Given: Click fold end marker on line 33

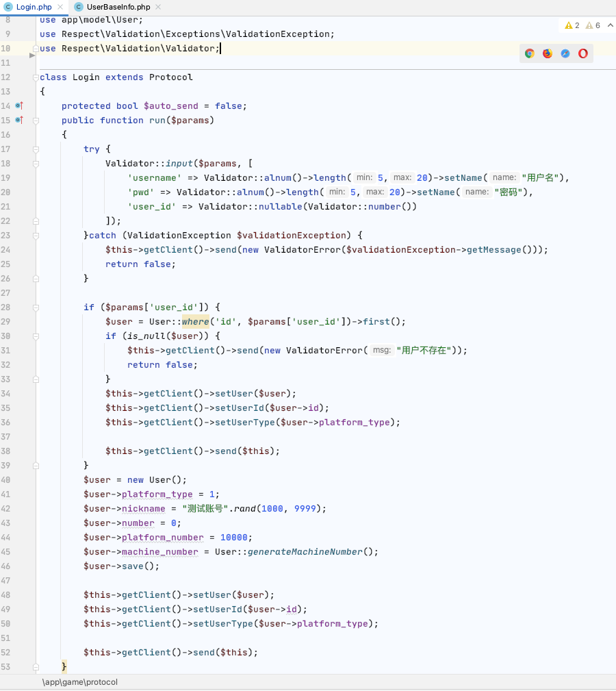Looking at the screenshot, I should (36, 379).
